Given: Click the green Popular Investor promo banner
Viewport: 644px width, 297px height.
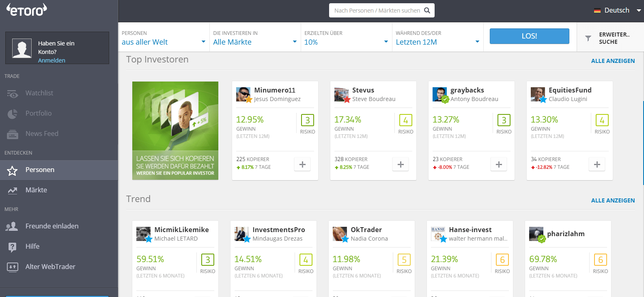Looking at the screenshot, I should point(175,131).
